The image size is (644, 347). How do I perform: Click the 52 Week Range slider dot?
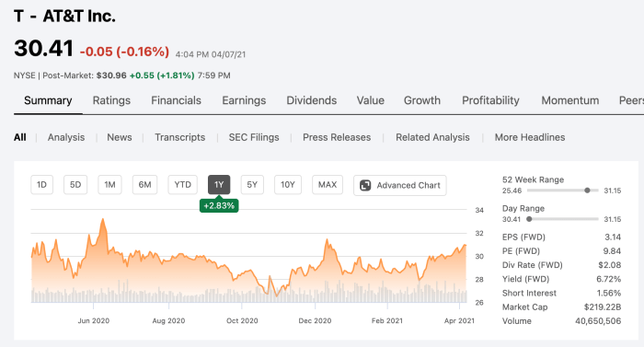tap(587, 191)
